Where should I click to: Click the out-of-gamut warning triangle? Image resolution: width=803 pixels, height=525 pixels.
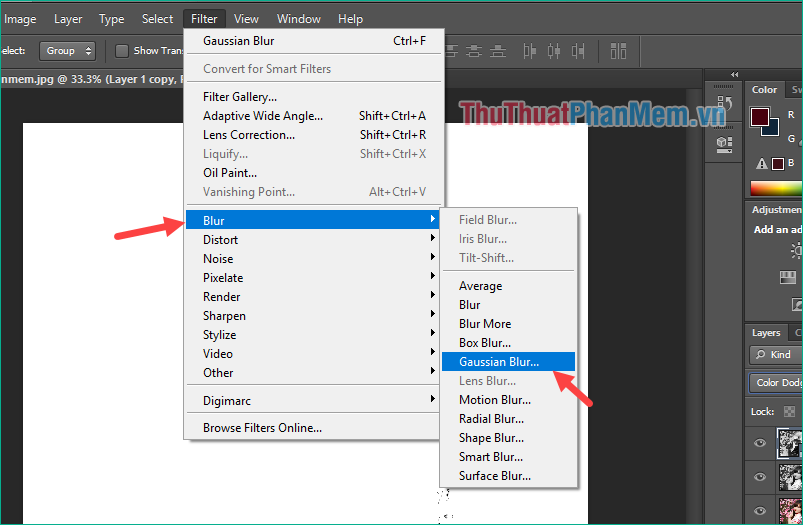(x=762, y=164)
